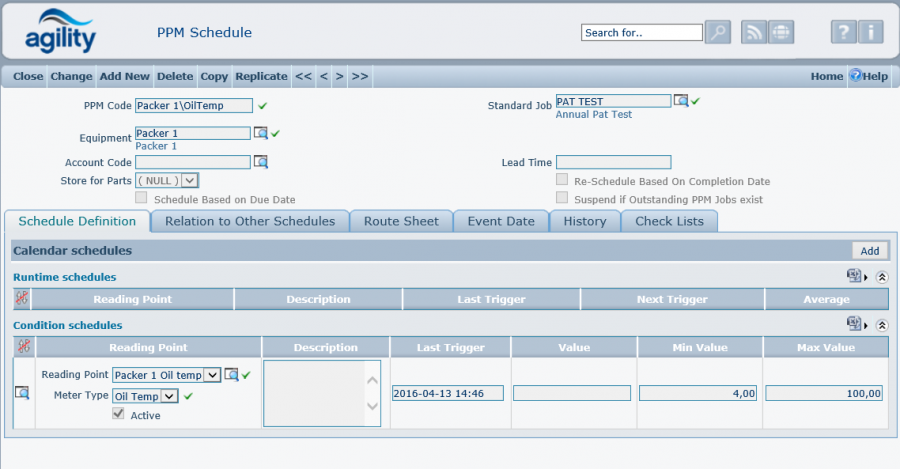Open the Store for Parts dropdown

click(x=190, y=181)
